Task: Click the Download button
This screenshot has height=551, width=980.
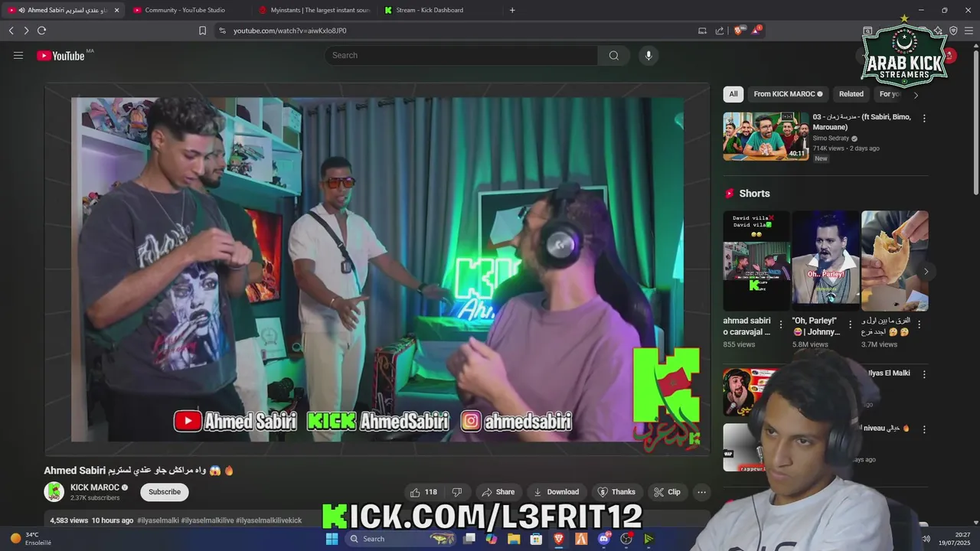Action: coord(556,492)
